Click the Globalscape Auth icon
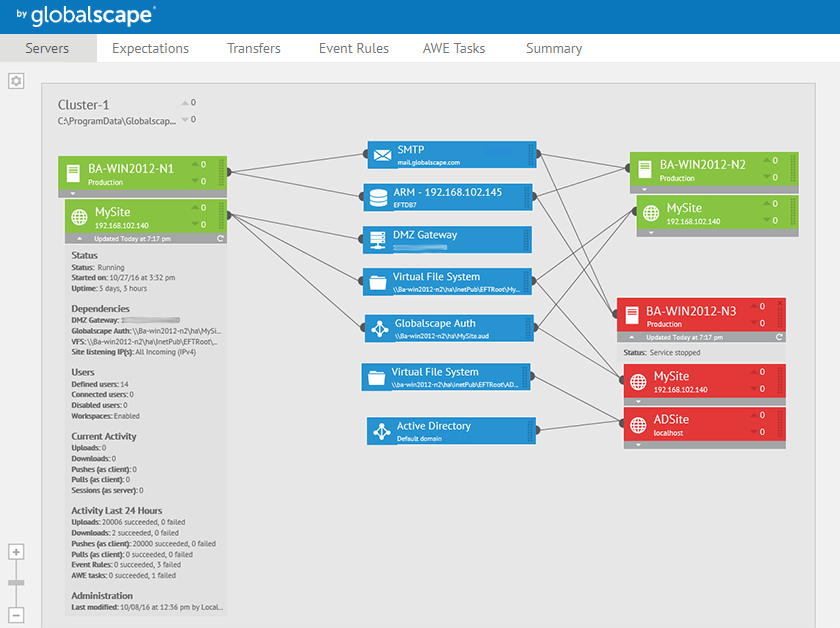 point(380,328)
